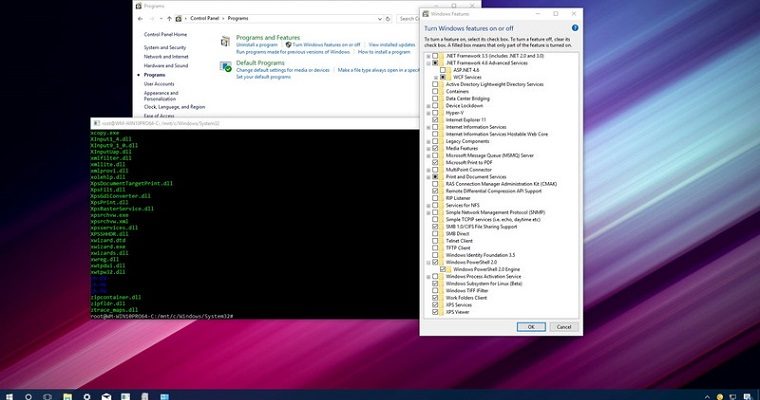This screenshot has height=400, width=760.
Task: Open Control Panel address bar dropdown
Action: 380,18
